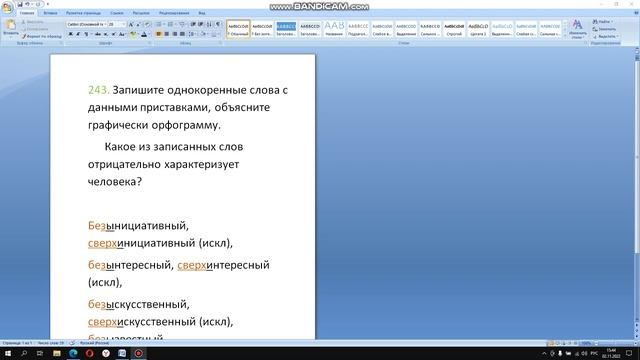
Task: Switch to Page Layout (Разметка страницы) tab
Action: pos(83,13)
